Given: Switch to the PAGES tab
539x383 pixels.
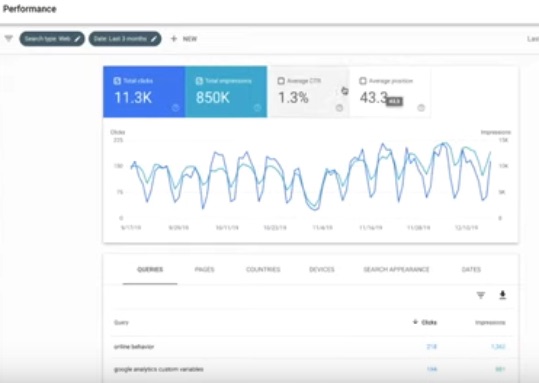Looking at the screenshot, I should [205, 270].
